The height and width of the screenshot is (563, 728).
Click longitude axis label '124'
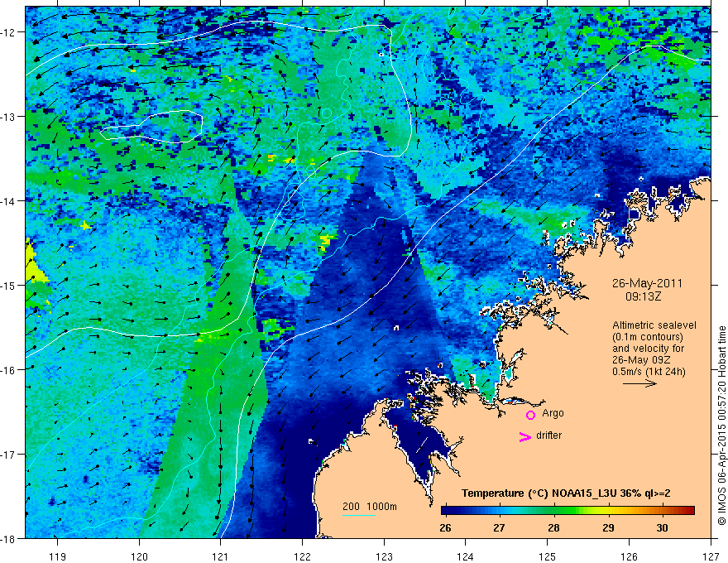click(x=466, y=556)
